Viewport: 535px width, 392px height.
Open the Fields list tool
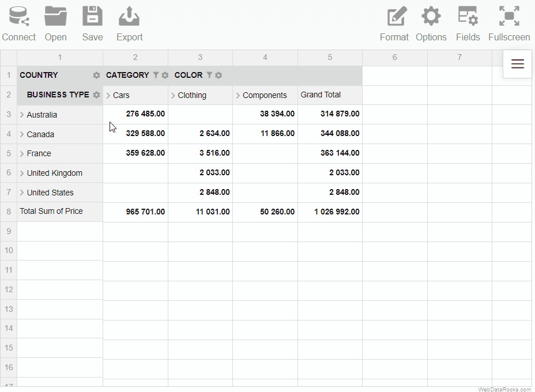coord(468,16)
